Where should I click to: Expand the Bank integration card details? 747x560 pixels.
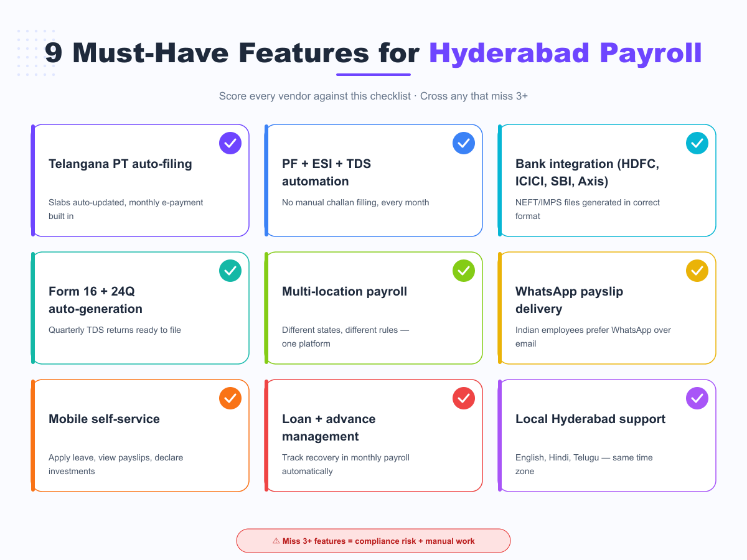pyautogui.click(x=607, y=180)
